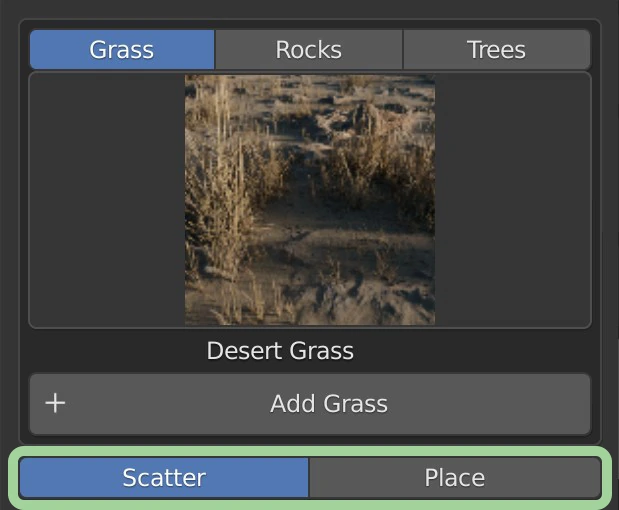The image size is (619, 510).
Task: Switch to the Rocks tab
Action: click(308, 50)
